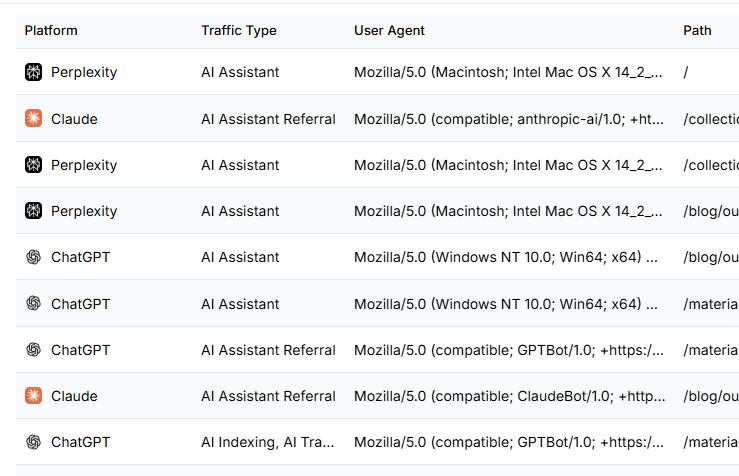Select the /blog/ou path in the Perplexity row
Screen dimensions: 739x476
coord(711,211)
